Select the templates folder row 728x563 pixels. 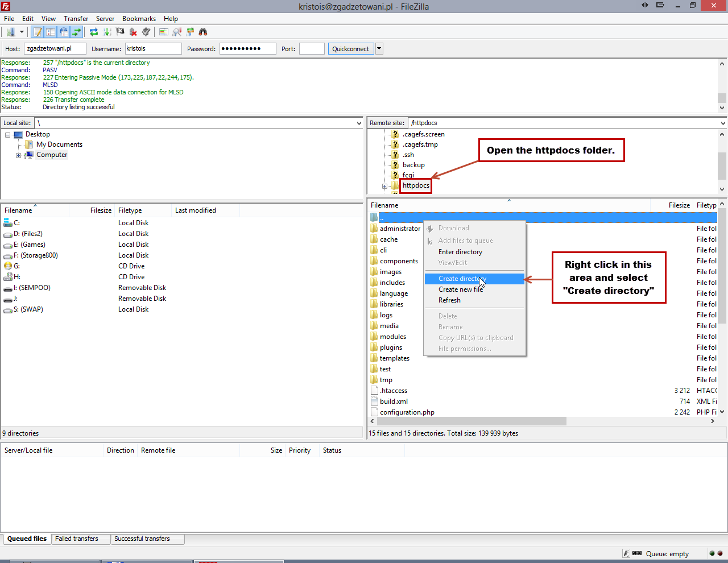point(390,358)
